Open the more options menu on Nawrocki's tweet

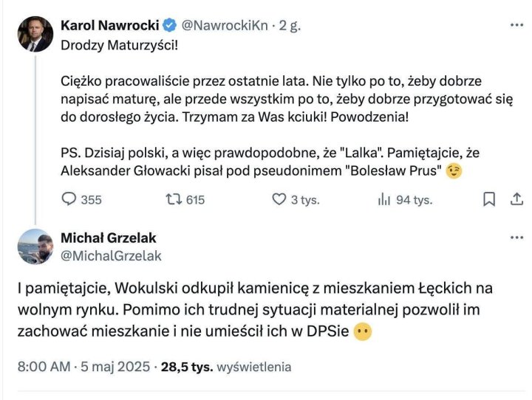[516, 24]
